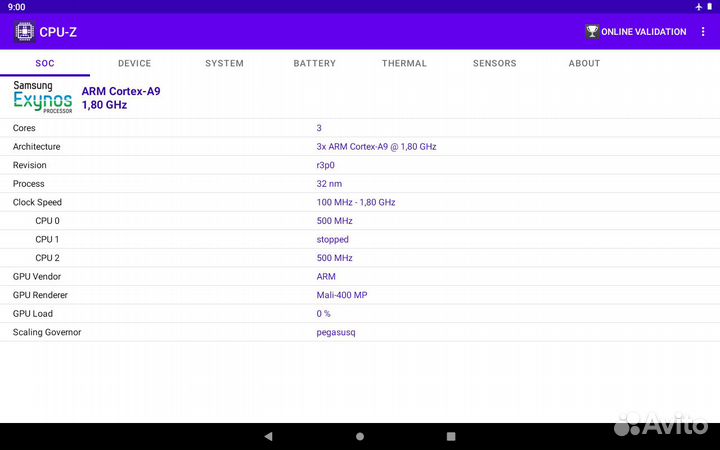Image resolution: width=720 pixels, height=450 pixels.
Task: Tap the GPU Load label
Action: 33,314
